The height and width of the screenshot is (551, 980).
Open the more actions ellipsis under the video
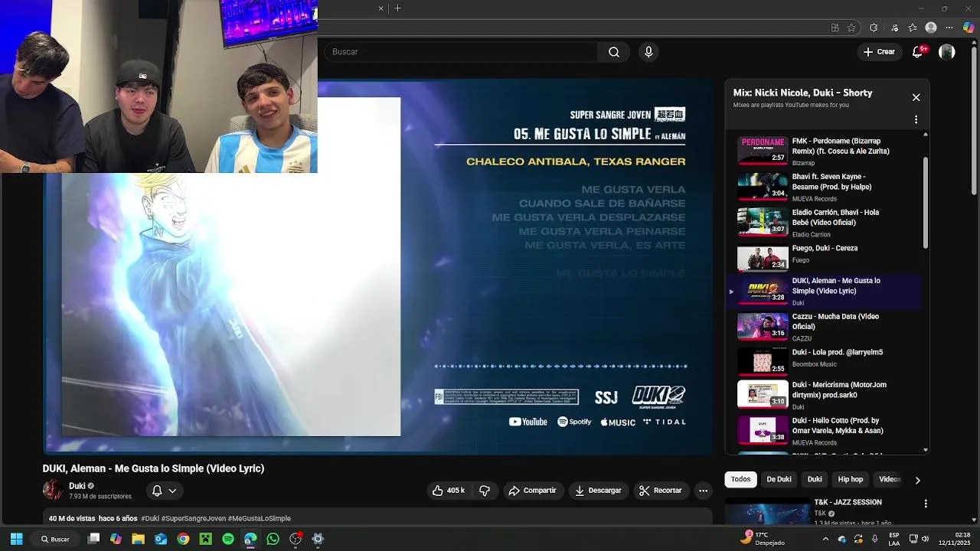703,491
